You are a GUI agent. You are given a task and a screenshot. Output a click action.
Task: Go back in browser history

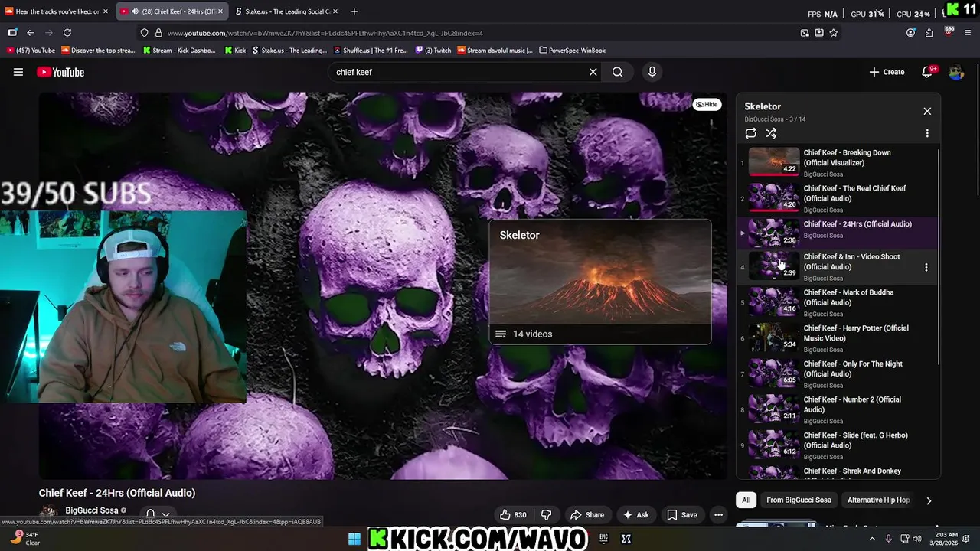click(31, 33)
